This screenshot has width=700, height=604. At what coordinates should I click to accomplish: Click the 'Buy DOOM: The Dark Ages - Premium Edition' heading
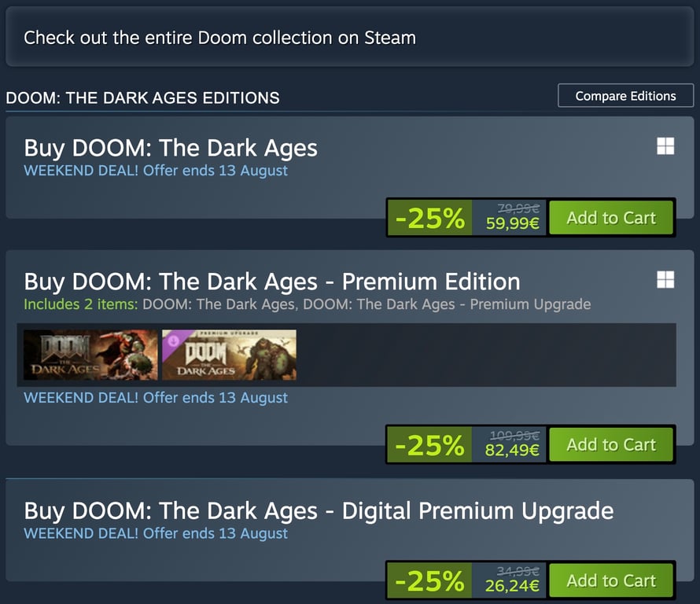pos(272,282)
